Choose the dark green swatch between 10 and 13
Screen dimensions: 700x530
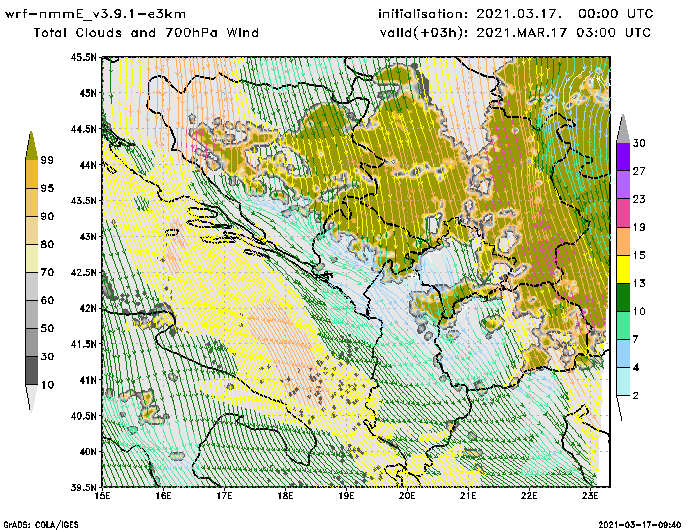623,297
